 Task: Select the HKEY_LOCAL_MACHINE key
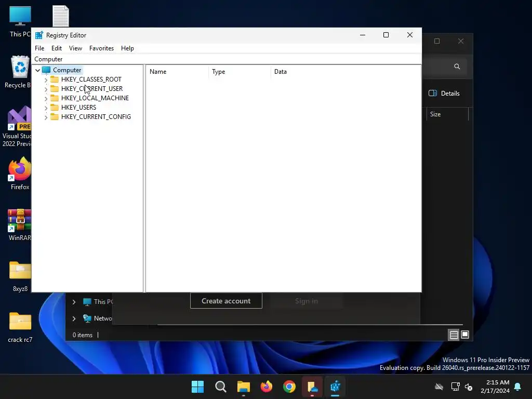(95, 98)
